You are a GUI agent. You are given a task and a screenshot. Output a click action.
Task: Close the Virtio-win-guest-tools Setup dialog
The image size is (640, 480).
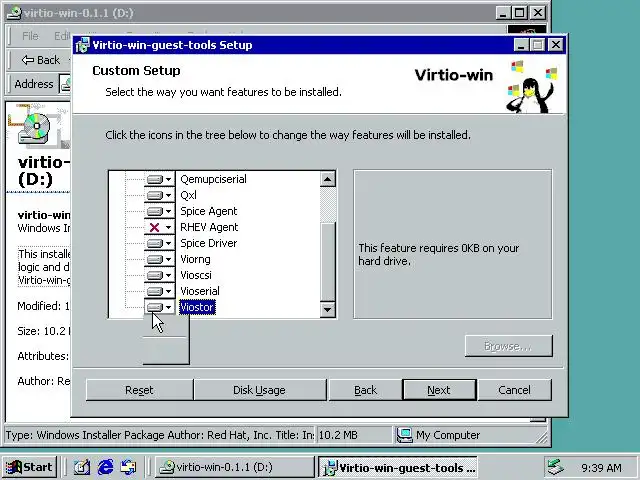click(556, 45)
